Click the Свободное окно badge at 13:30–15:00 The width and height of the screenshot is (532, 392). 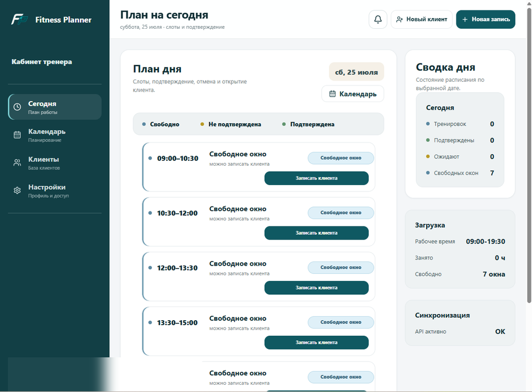pyautogui.click(x=341, y=322)
